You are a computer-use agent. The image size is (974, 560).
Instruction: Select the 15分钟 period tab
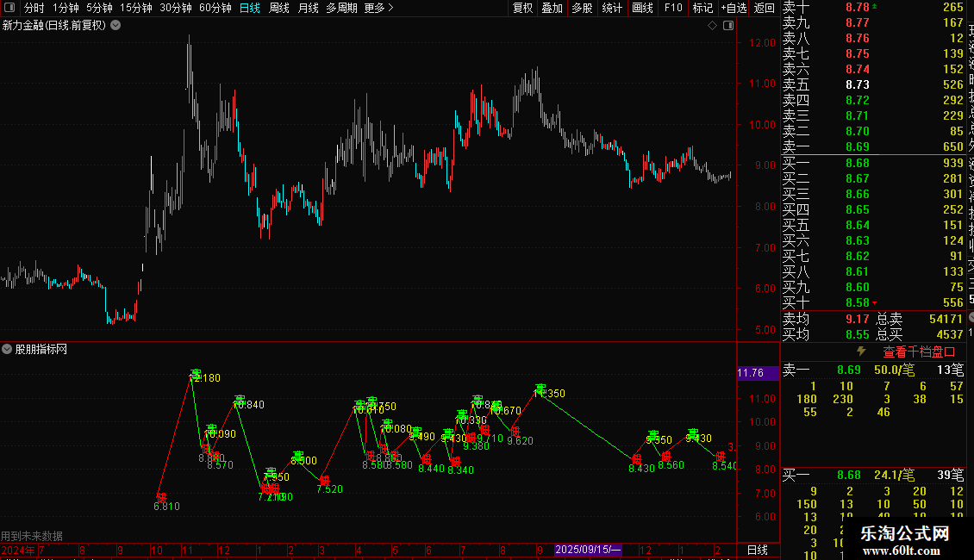(x=136, y=8)
